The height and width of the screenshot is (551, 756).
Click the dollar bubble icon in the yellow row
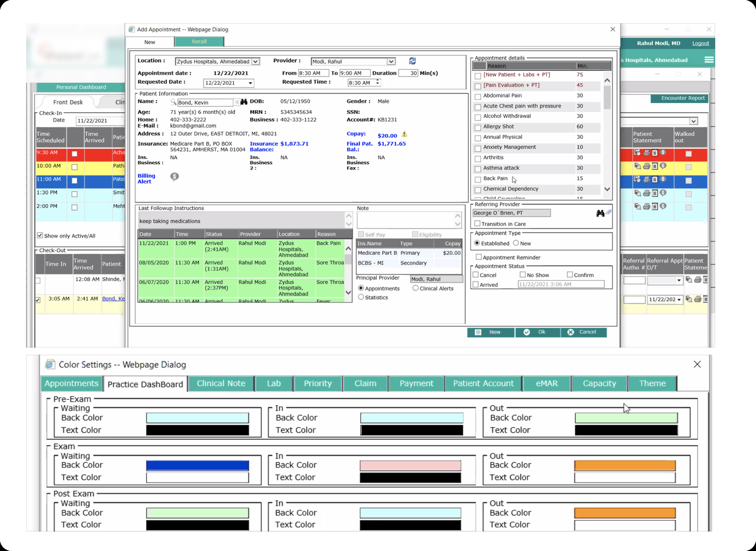663,166
